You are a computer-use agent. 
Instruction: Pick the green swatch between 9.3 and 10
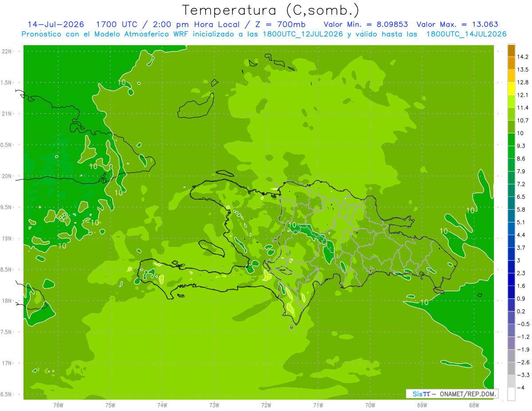click(x=511, y=140)
